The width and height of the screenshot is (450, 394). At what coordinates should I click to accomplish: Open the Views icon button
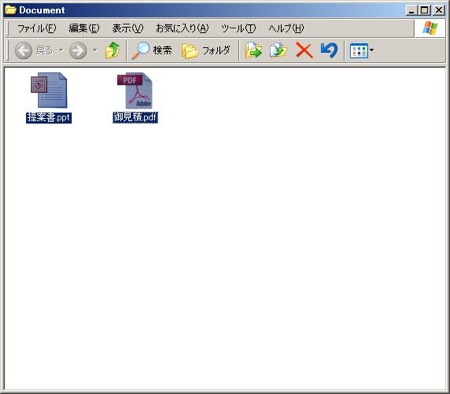pos(358,51)
